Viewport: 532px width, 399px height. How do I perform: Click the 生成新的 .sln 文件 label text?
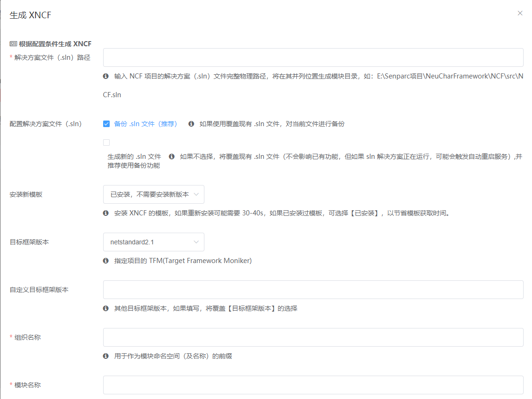pos(134,157)
